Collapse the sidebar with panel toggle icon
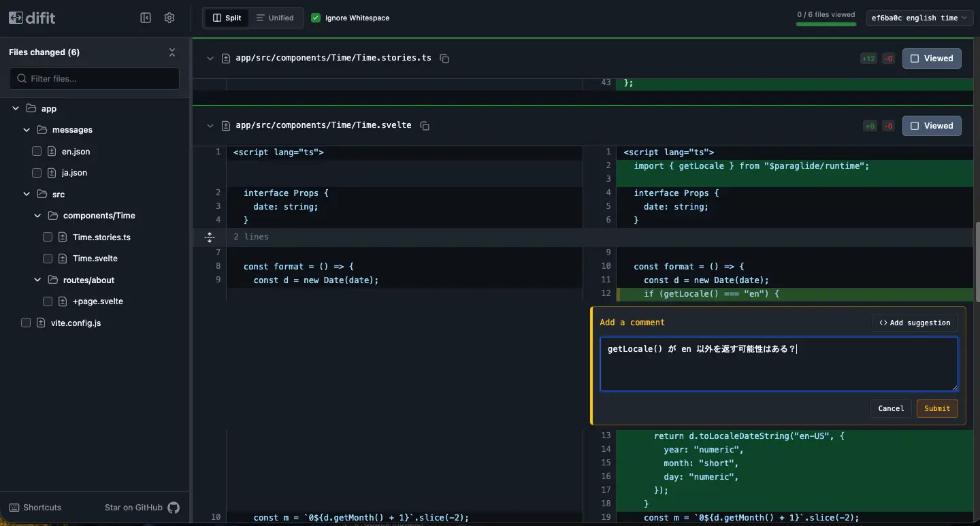Viewport: 980px width, 526px height. (x=146, y=18)
